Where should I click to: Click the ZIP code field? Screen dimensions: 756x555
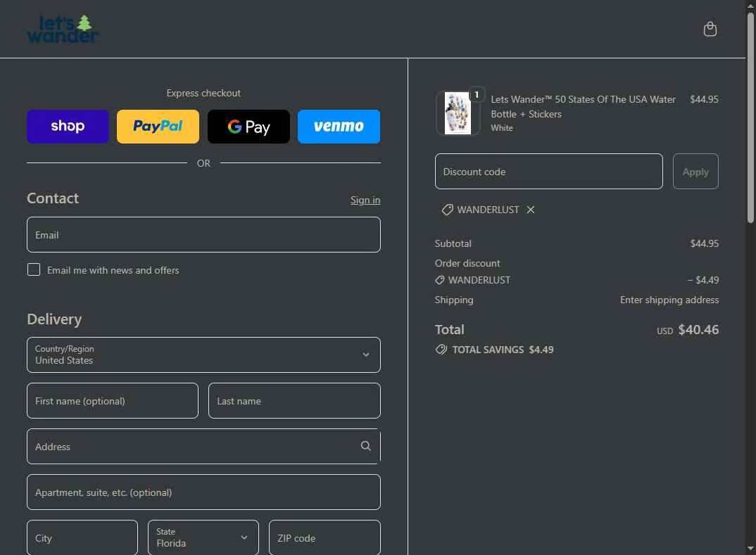[325, 537]
